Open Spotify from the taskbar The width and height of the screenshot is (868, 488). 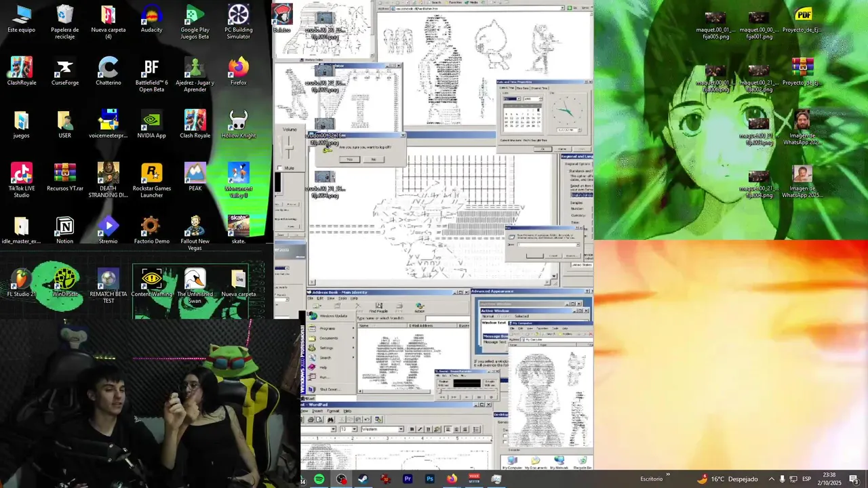[319, 479]
